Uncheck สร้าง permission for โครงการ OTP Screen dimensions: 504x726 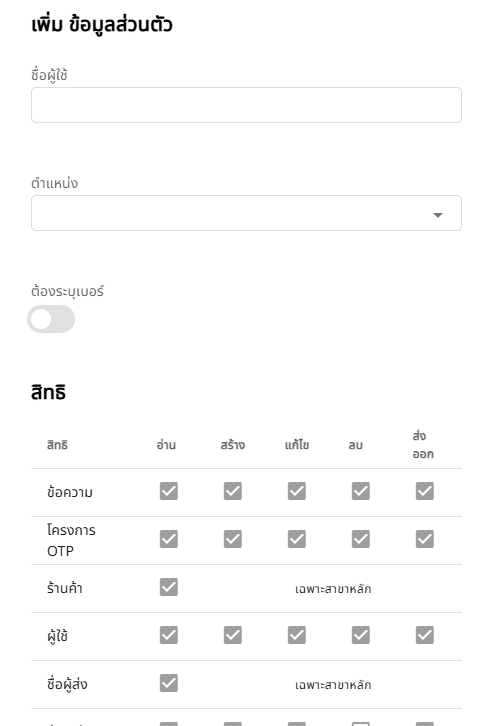(233, 539)
